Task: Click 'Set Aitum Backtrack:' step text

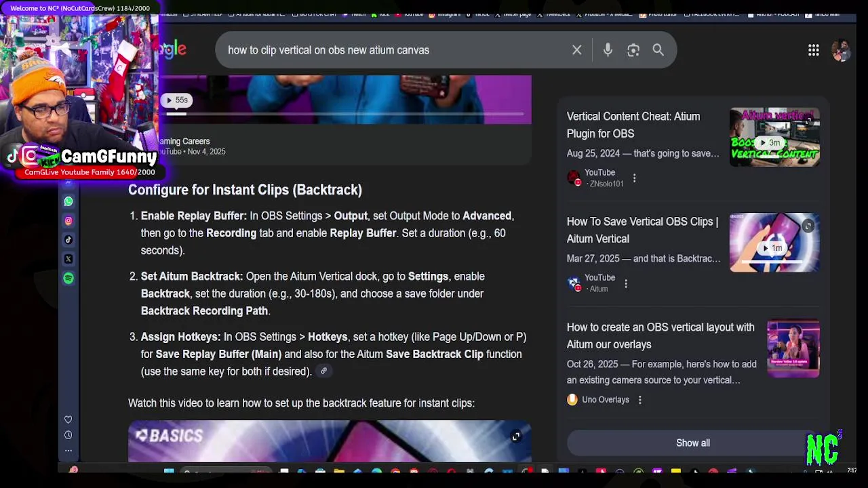Action: 192,277
